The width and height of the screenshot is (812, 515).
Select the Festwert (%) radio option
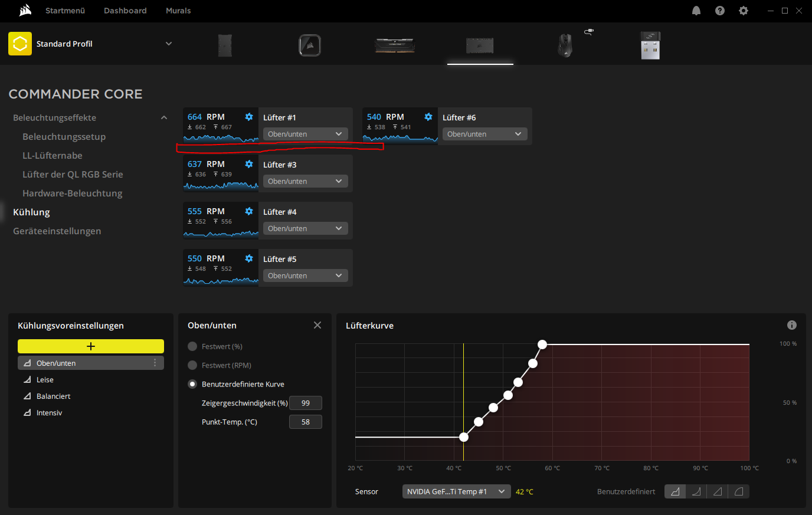192,346
